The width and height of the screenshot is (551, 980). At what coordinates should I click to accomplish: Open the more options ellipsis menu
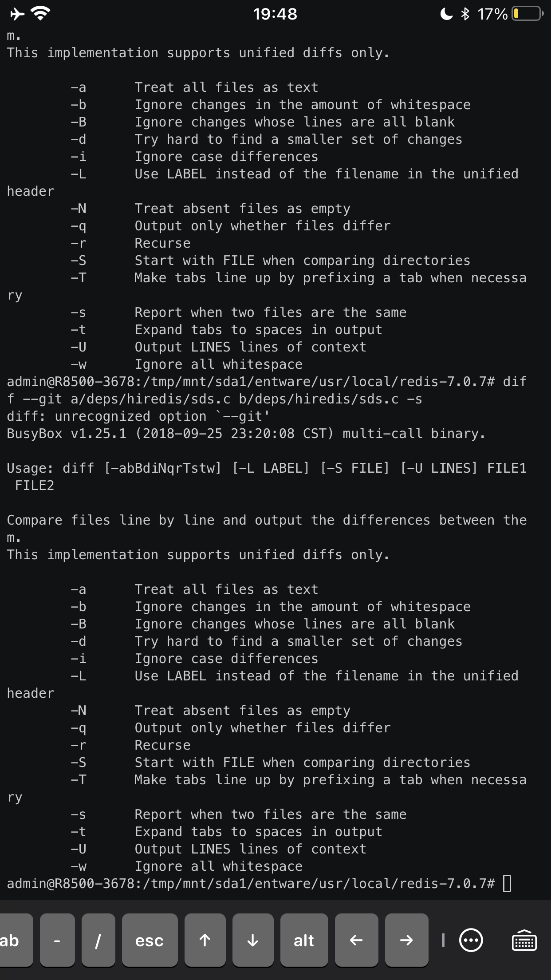tap(471, 940)
